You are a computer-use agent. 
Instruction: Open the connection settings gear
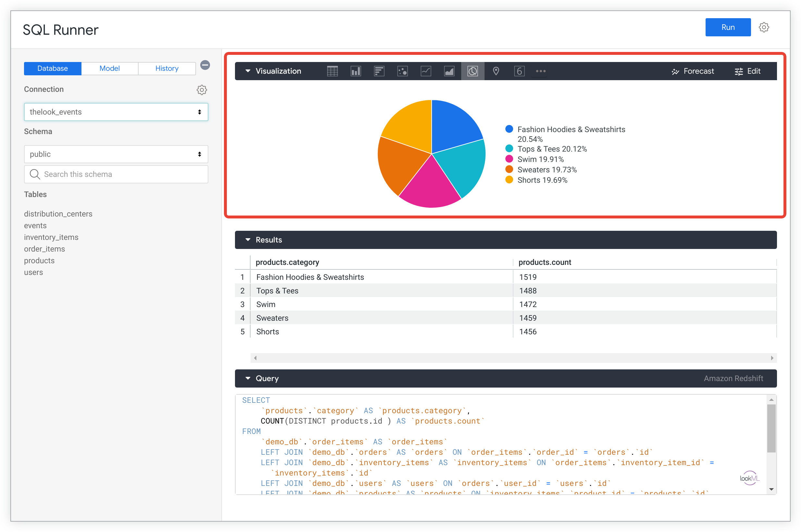[x=202, y=90]
